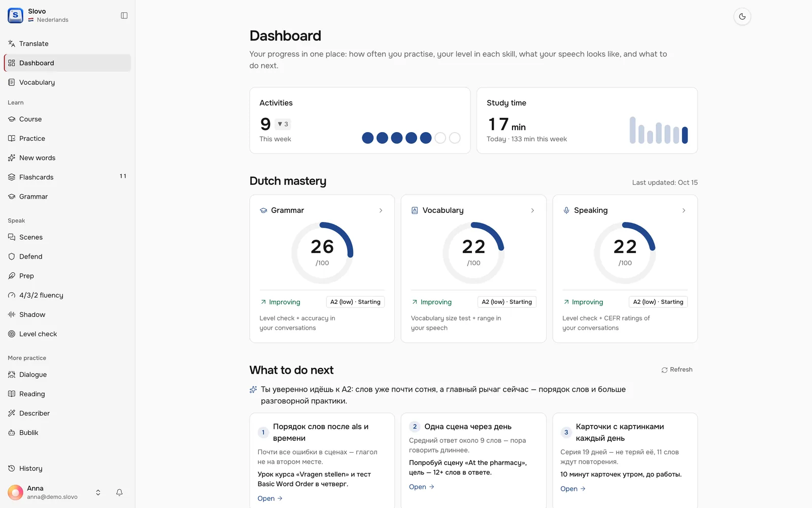Click Level check target icon
Viewport: 812px width, 508px height.
(12, 333)
